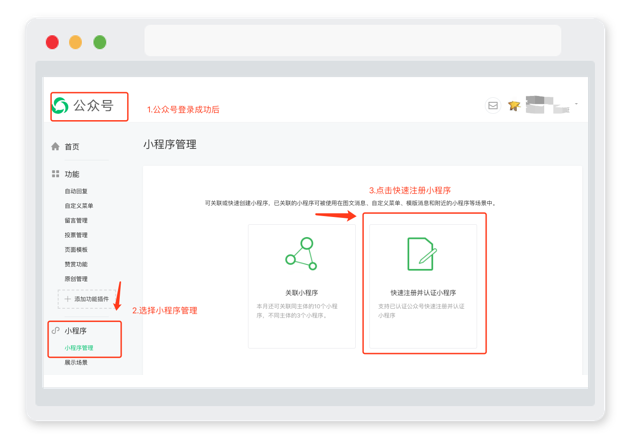640x445 pixels.
Task: Click the gold star badge icon
Action: 514,106
